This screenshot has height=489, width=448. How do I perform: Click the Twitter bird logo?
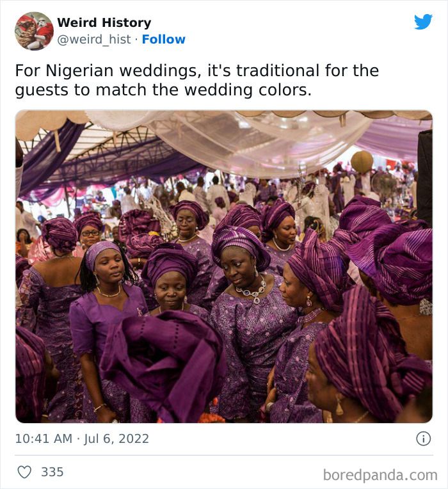pyautogui.click(x=423, y=22)
